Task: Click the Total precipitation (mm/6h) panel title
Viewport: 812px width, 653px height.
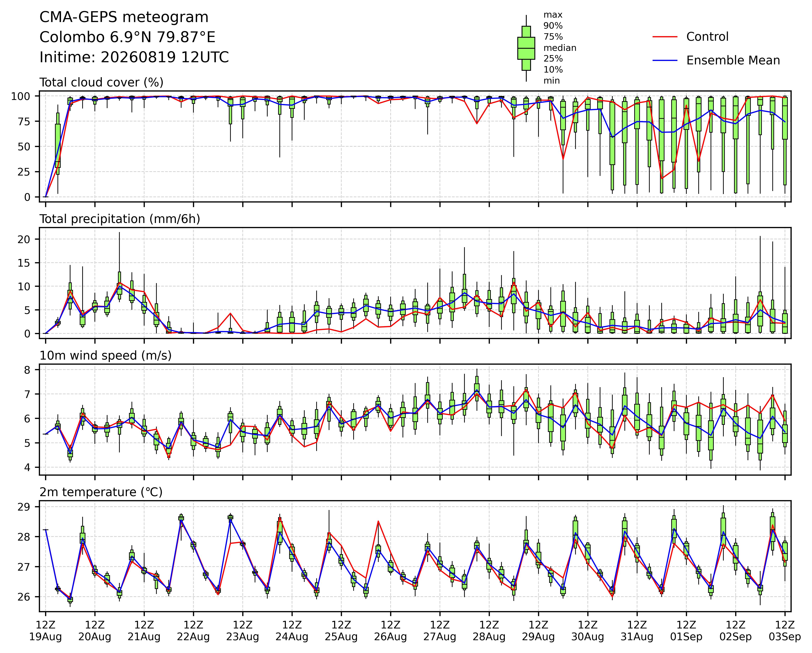Action: point(120,219)
